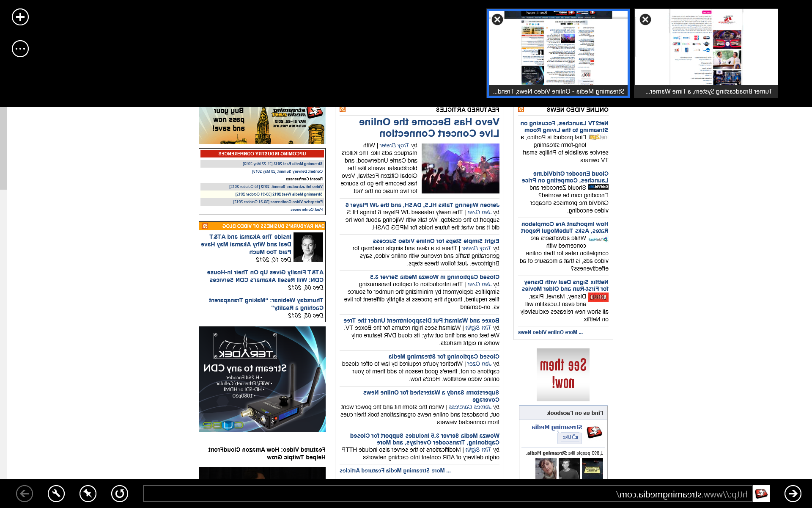The height and width of the screenshot is (508, 812).
Task: Open Streaming Media Facebook page name link
Action: click(x=557, y=427)
